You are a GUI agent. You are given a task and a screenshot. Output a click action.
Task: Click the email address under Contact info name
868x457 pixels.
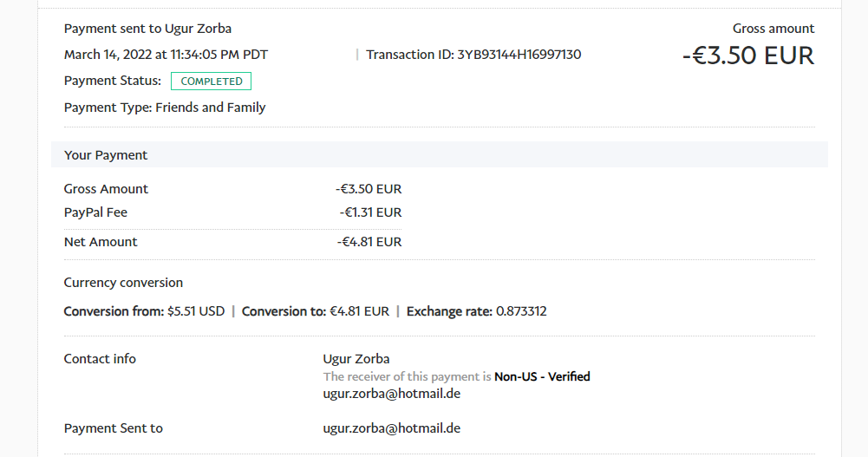[x=391, y=394]
